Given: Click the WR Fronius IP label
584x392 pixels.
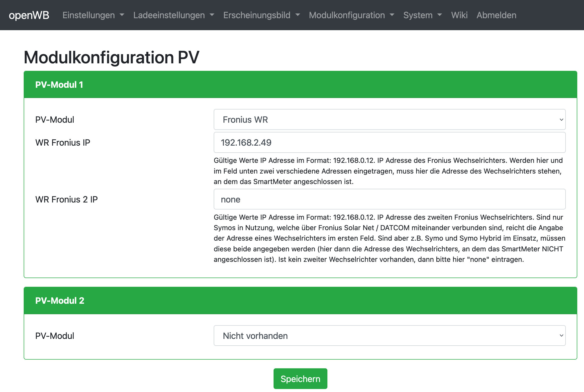Looking at the screenshot, I should [63, 142].
